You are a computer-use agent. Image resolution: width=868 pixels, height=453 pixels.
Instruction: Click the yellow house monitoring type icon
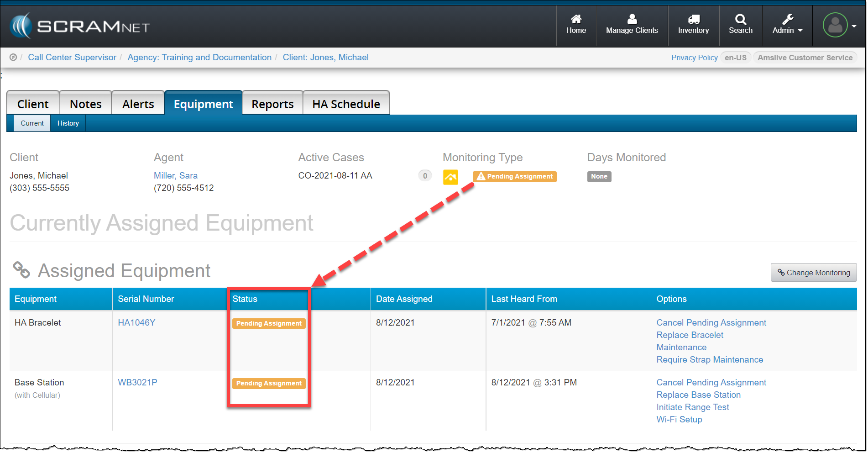point(450,177)
